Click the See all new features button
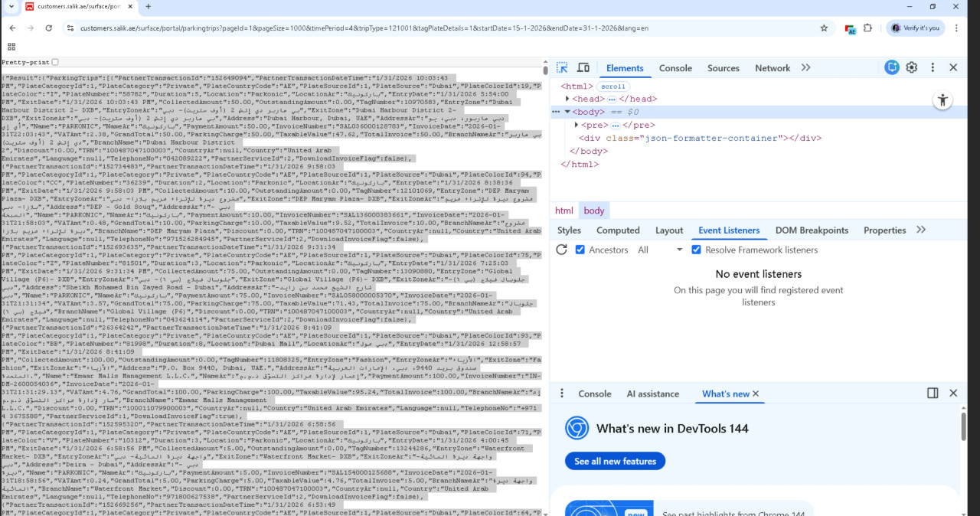980x516 pixels. pyautogui.click(x=615, y=461)
